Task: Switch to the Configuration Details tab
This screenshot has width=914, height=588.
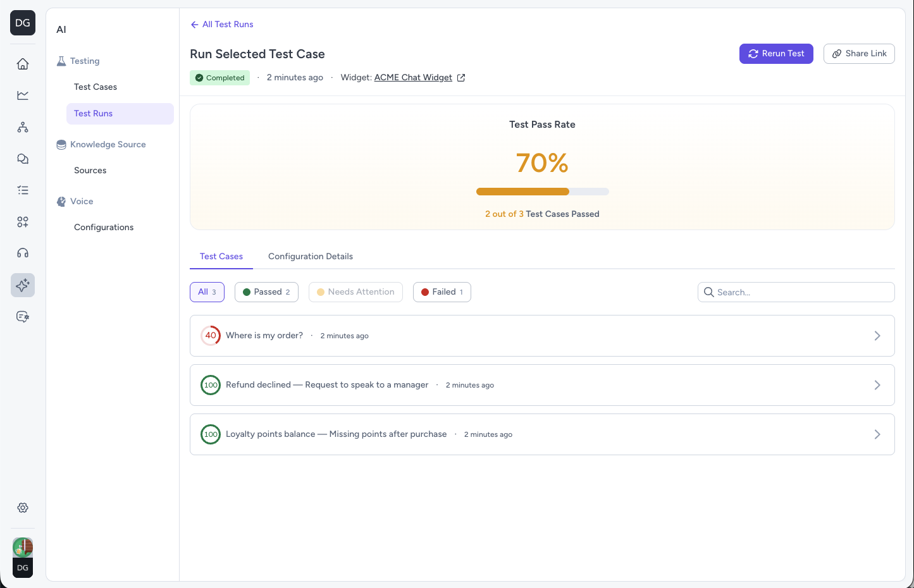Action: click(x=311, y=257)
